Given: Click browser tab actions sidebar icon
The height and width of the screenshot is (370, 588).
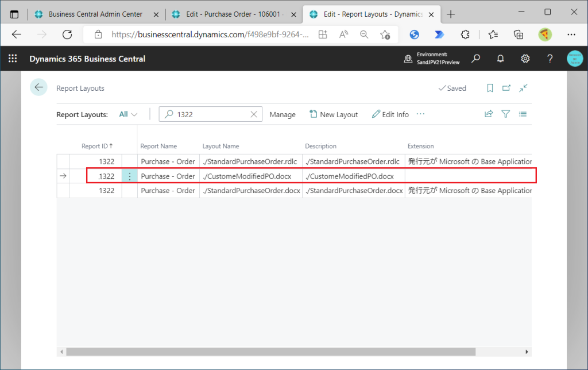Looking at the screenshot, I should (14, 14).
